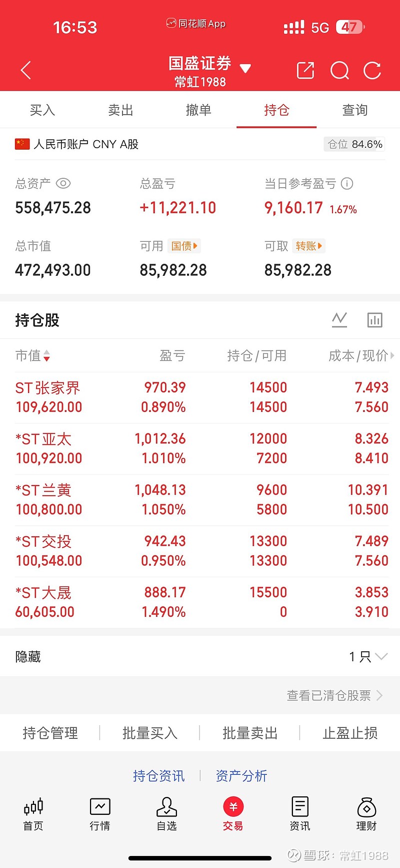Open the bar chart analysis icon
Viewport: 400px width, 868px height.
(374, 319)
